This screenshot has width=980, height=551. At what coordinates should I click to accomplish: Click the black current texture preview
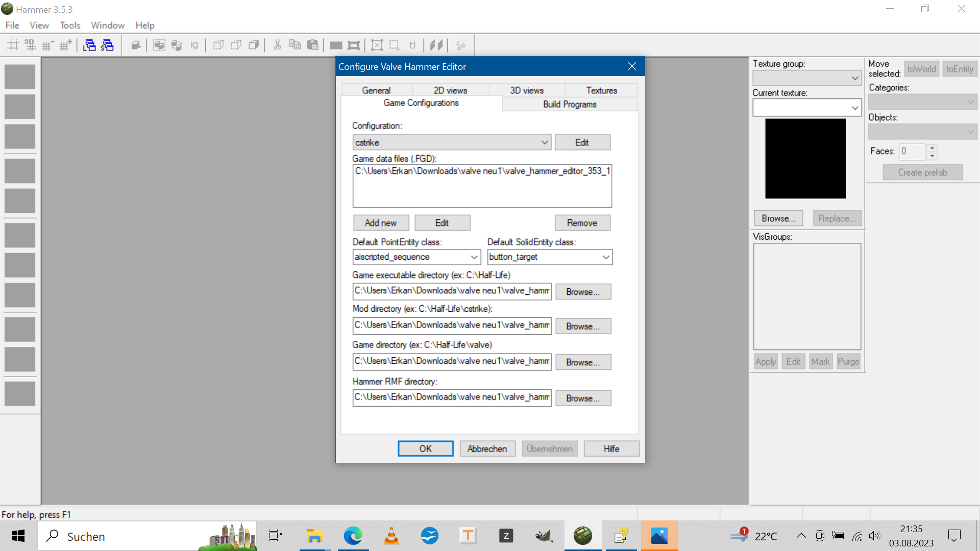805,159
